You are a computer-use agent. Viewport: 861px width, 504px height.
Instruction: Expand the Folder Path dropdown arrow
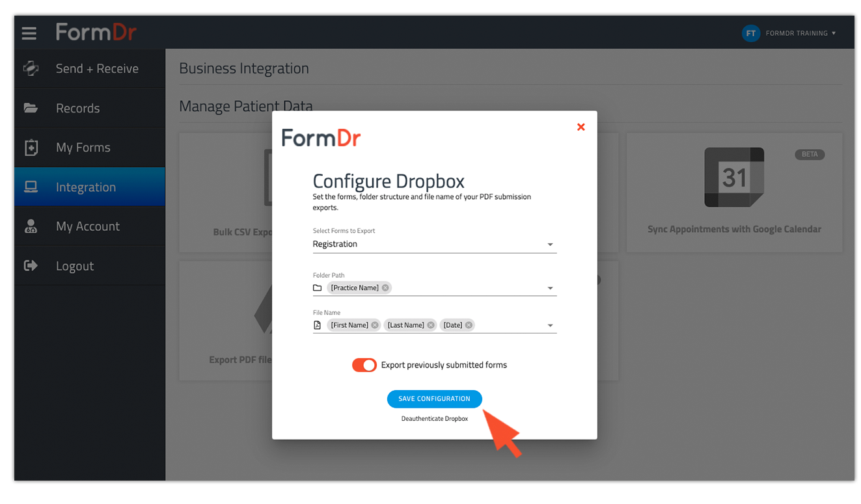pos(551,288)
